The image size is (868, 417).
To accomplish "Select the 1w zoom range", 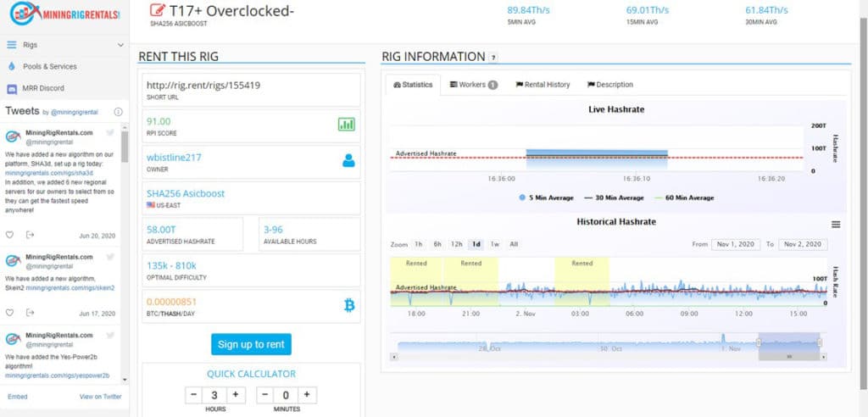I will (495, 244).
